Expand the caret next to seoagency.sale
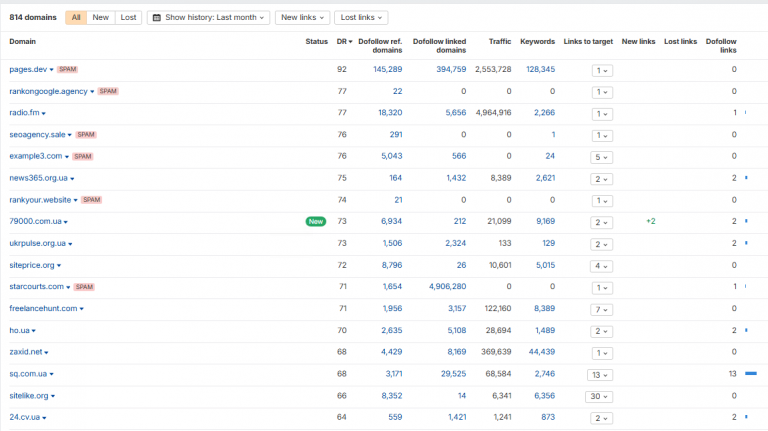The height and width of the screenshot is (431, 768). [x=70, y=135]
